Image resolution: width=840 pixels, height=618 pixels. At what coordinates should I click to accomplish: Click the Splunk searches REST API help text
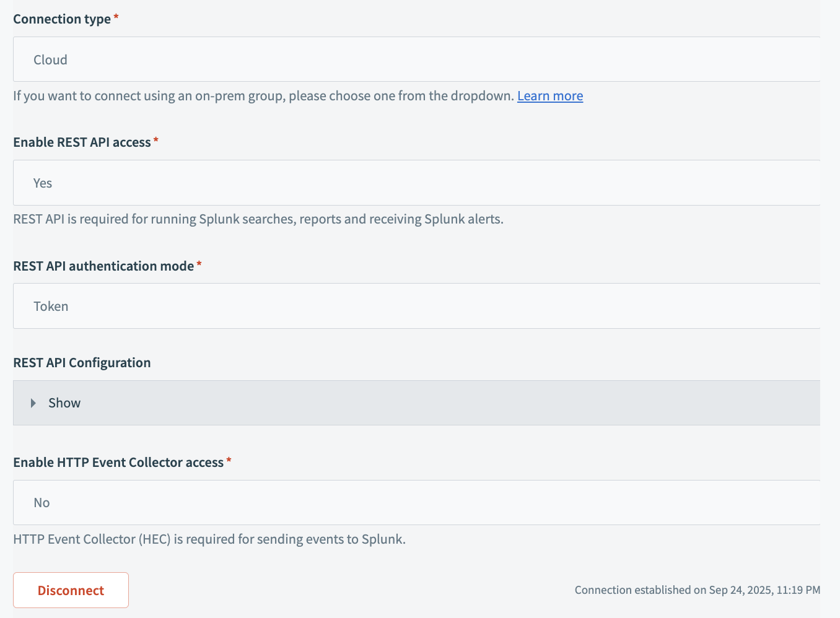pos(258,219)
